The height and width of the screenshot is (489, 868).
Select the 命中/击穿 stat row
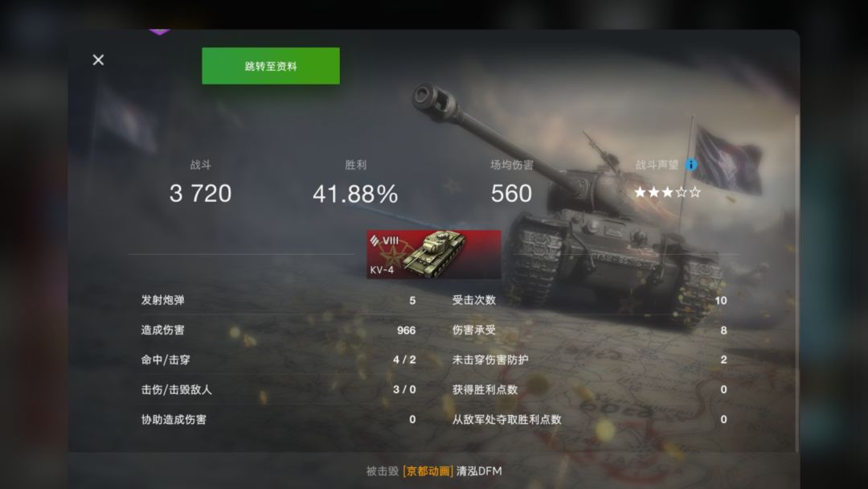278,360
